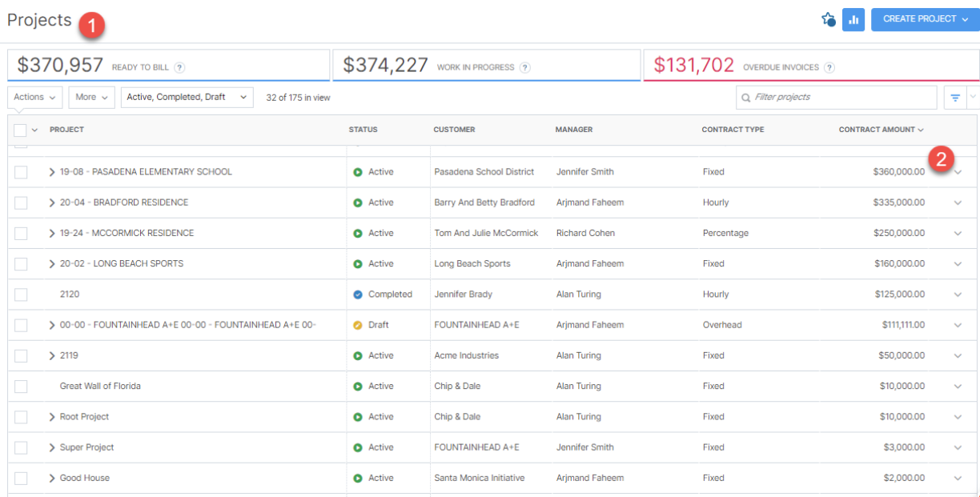The height and width of the screenshot is (497, 980).
Task: Click manager Richard Cohen
Action: coord(584,234)
